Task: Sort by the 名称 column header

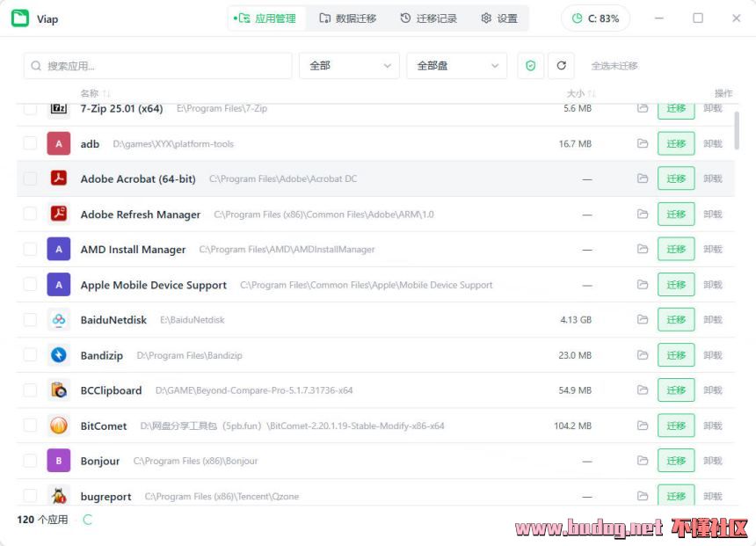Action: pyautogui.click(x=95, y=93)
